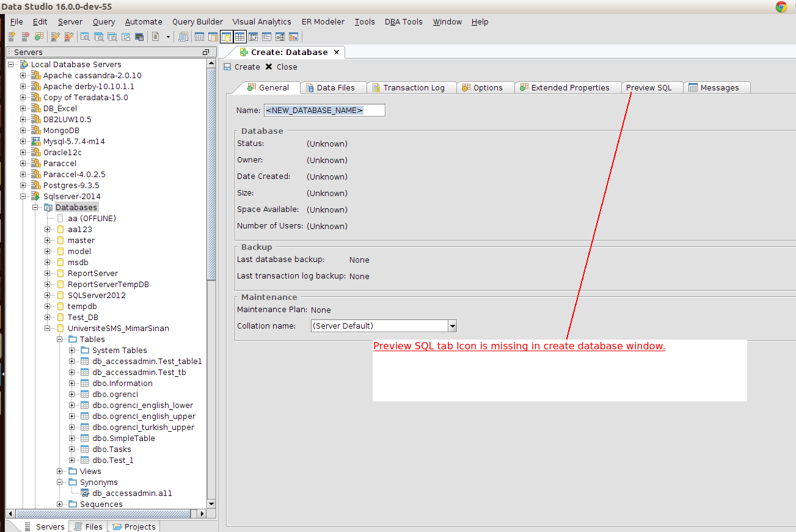Open the Query Builder menu
796x532 pixels.
tap(197, 21)
